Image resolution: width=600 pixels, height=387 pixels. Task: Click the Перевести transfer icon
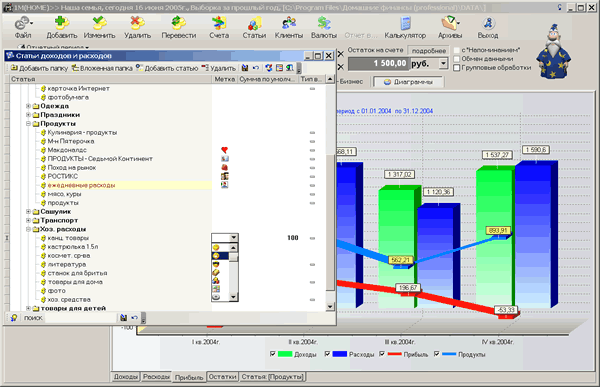click(x=178, y=23)
